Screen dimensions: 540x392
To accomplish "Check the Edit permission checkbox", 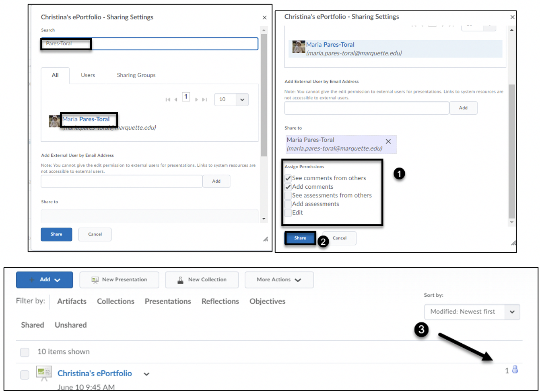I will click(x=288, y=213).
